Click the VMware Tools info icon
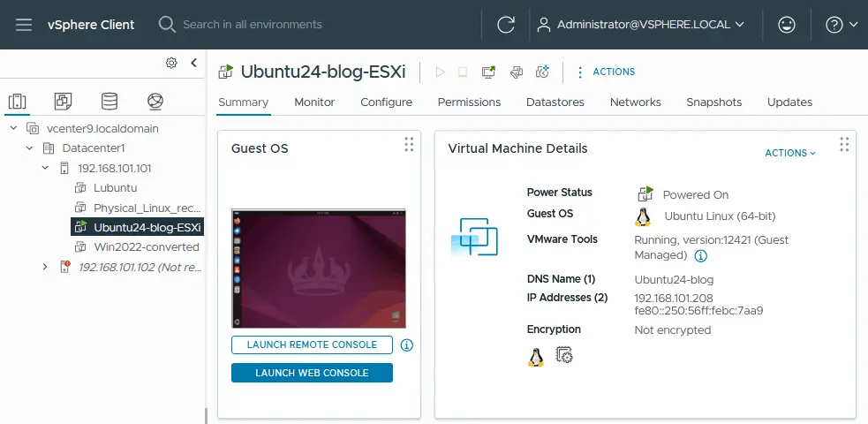The width and height of the screenshot is (868, 424). tap(701, 256)
